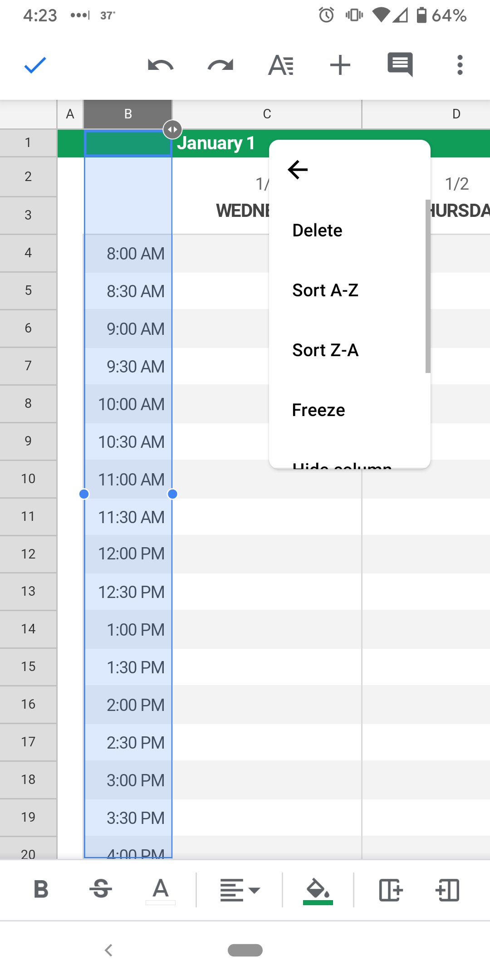Open the text format options icon
Viewport: 490px width, 980px height.
281,65
